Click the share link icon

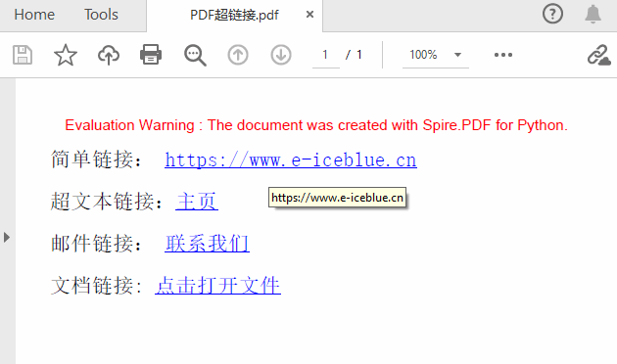click(599, 55)
